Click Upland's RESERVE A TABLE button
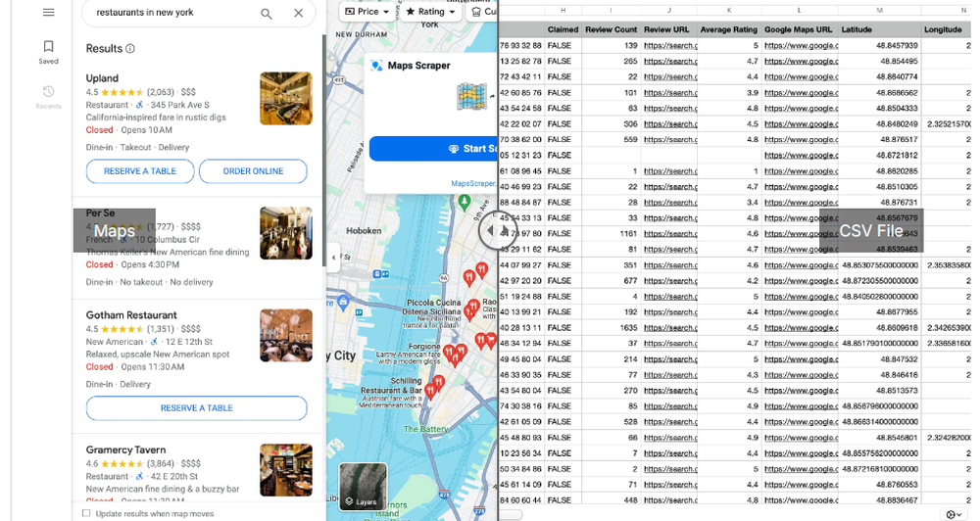Screen dimensions: 980x521 (140, 171)
